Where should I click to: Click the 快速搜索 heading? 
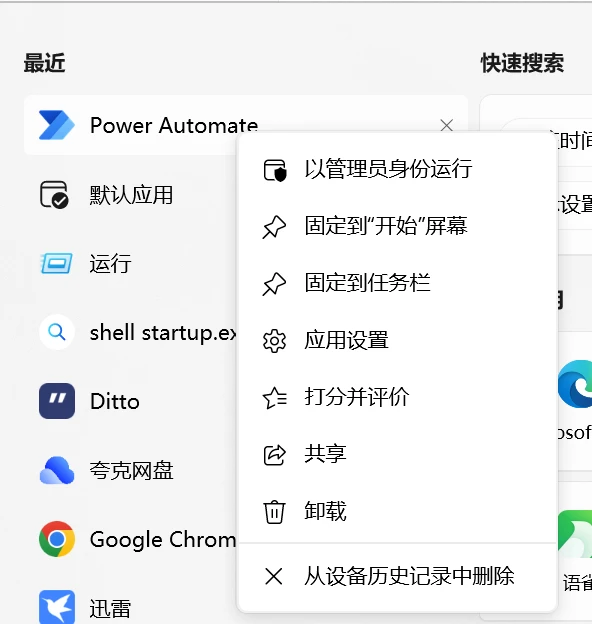pyautogui.click(x=522, y=63)
